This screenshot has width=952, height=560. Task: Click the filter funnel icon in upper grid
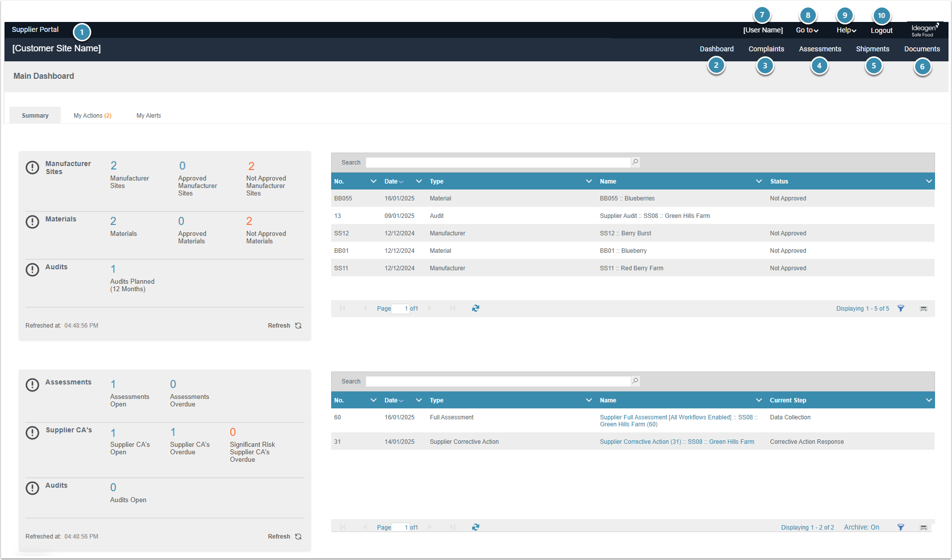coord(901,309)
